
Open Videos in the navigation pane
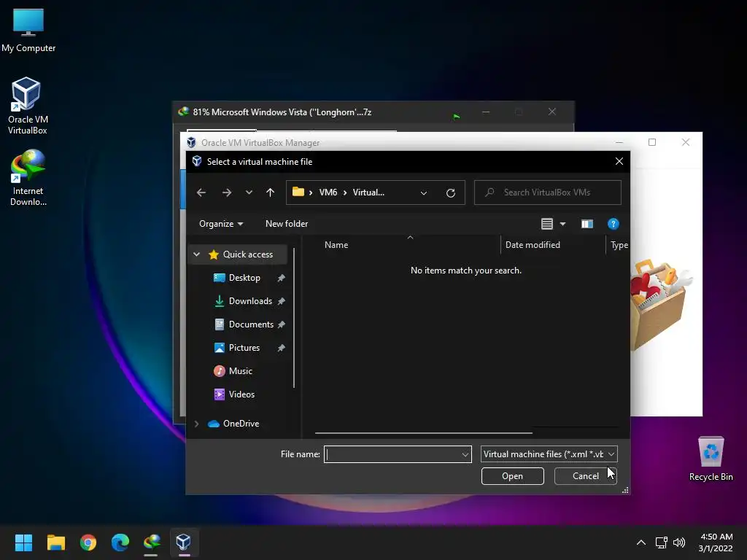tap(241, 394)
